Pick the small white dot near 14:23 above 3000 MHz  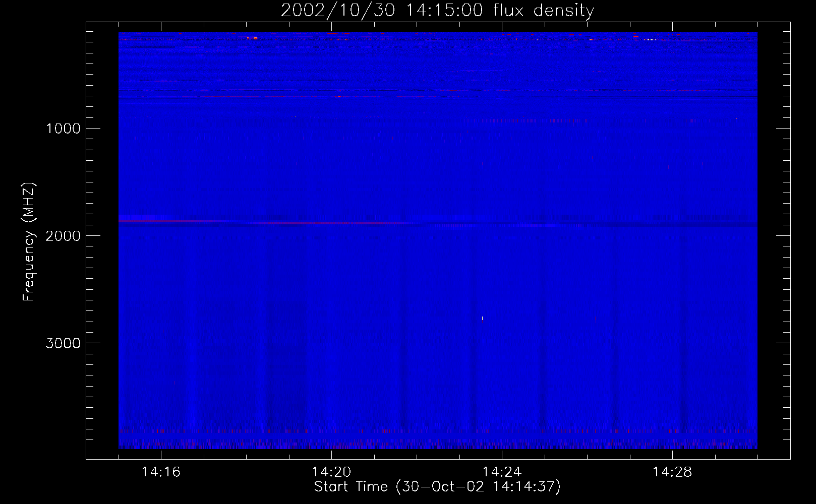click(x=483, y=318)
